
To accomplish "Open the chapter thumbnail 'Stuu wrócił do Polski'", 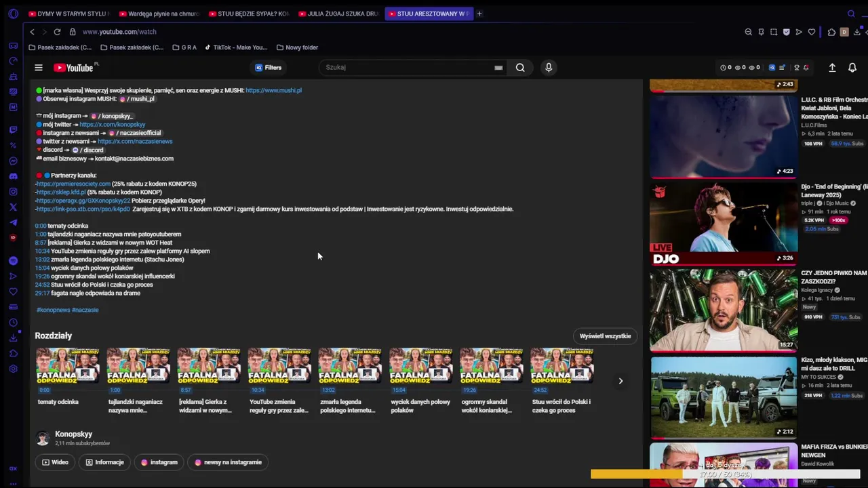I will (562, 366).
